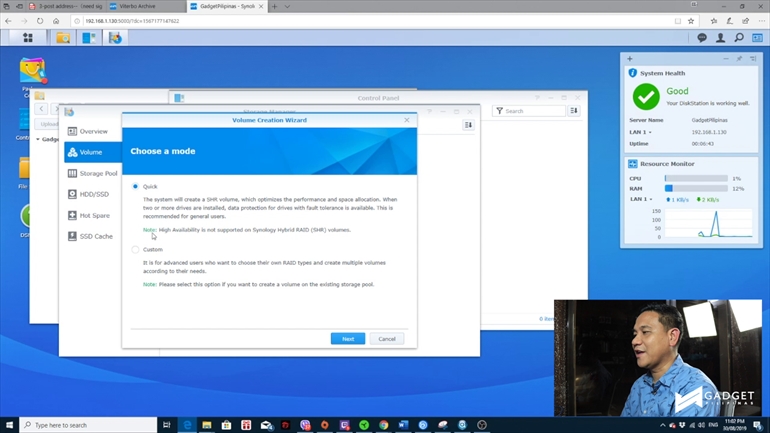Open Package Center desktop icon
The width and height of the screenshot is (770, 433).
(x=32, y=71)
